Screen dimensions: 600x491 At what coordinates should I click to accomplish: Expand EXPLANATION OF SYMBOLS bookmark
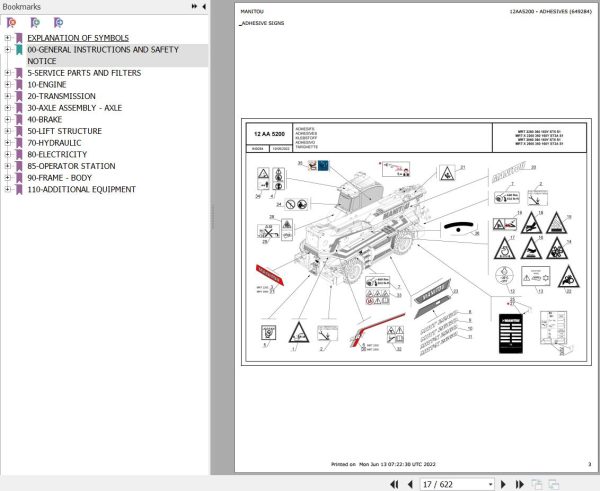click(x=7, y=38)
